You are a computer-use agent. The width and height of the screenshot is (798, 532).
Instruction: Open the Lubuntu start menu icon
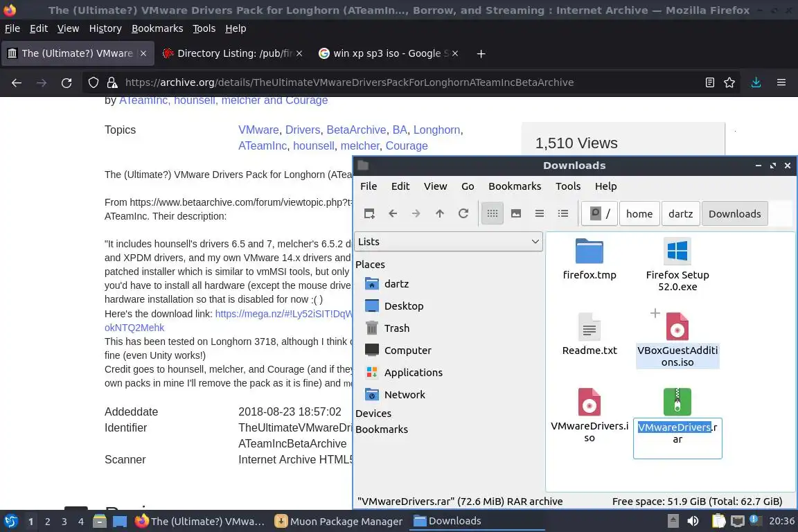(10, 522)
